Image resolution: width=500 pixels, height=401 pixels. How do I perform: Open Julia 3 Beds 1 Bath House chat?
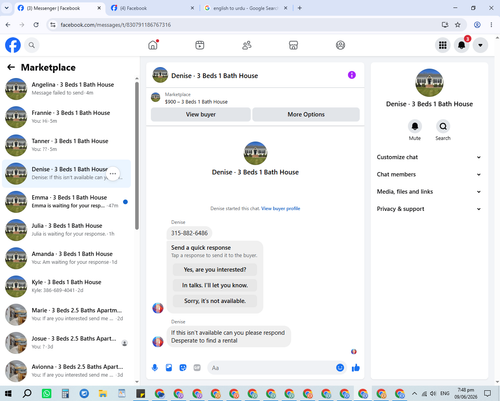coord(67,230)
